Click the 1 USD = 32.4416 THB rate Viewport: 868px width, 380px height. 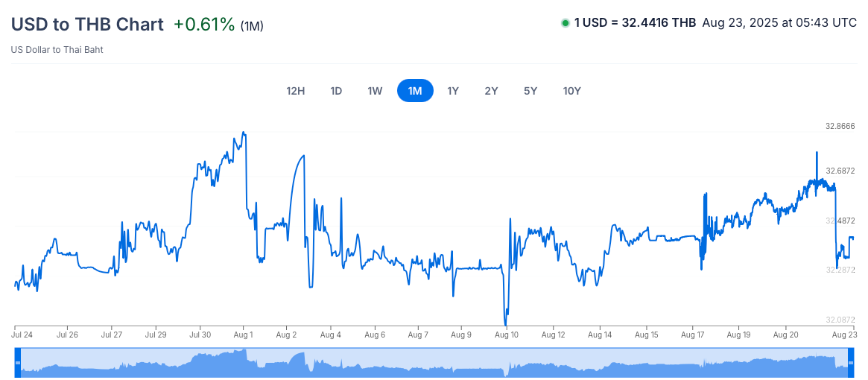click(635, 23)
